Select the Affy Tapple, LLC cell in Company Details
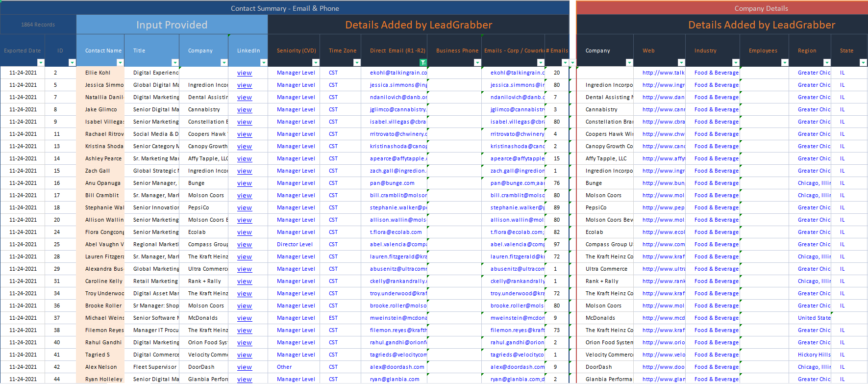The width and height of the screenshot is (868, 384). (x=605, y=158)
